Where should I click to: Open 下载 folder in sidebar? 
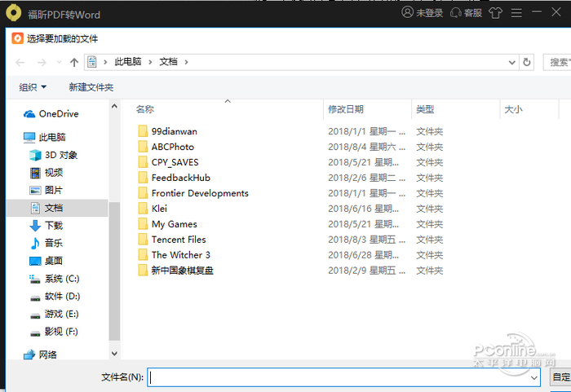(46, 226)
